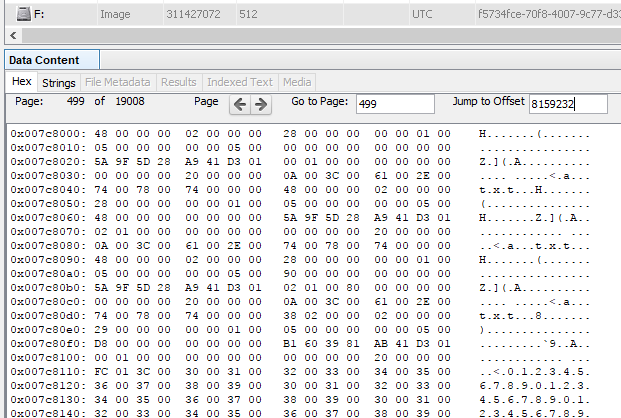
Task: Click bytes '29 00 00 00' in row 0x007c80e0
Action: [132, 330]
